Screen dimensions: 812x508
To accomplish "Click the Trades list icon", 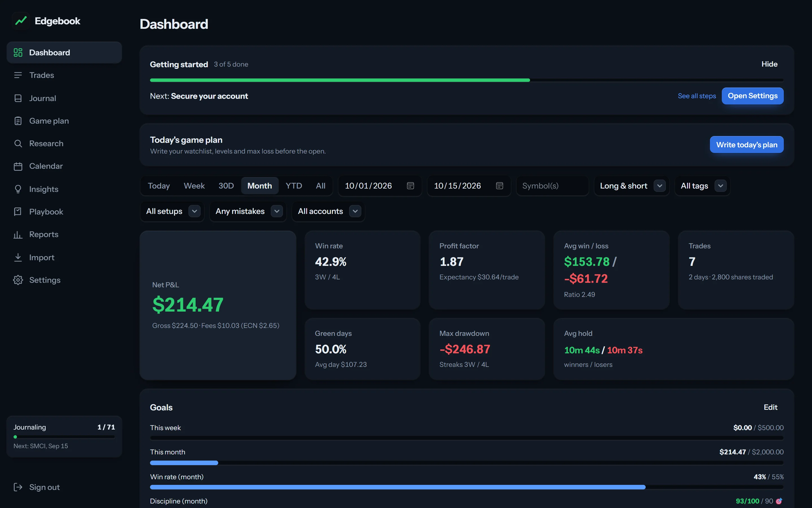I will point(18,75).
